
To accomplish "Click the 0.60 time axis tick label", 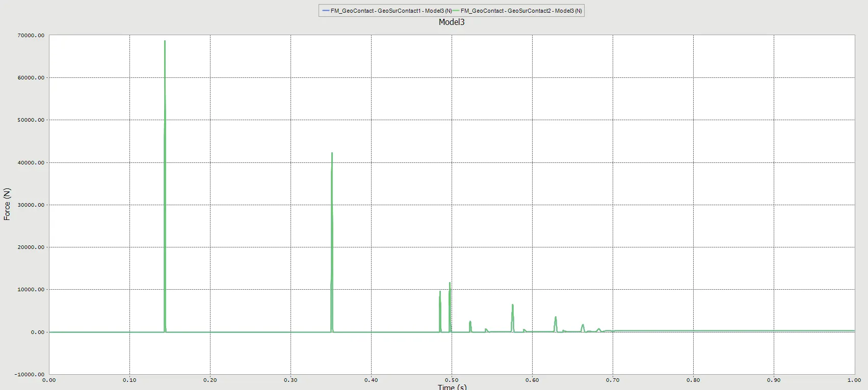I will coord(532,380).
